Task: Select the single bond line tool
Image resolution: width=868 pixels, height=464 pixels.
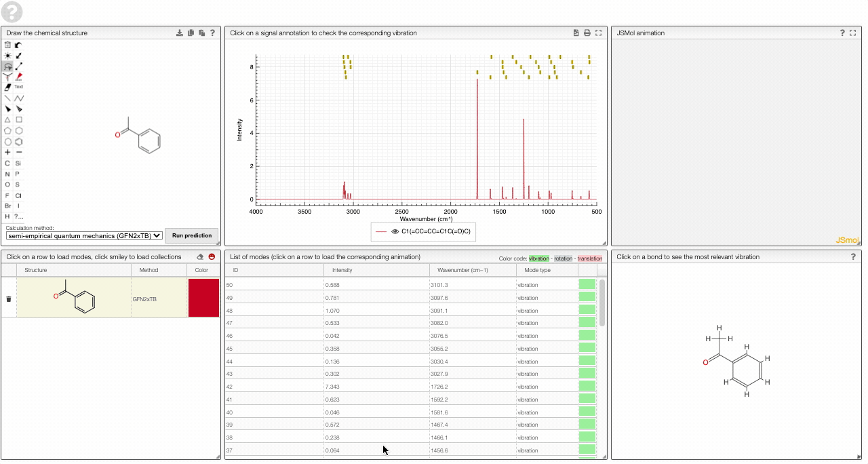Action: click(7, 98)
